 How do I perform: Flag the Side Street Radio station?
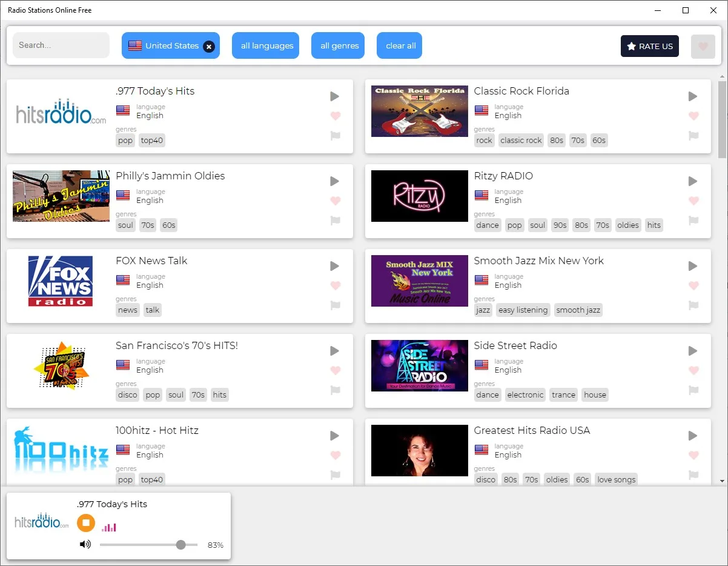[693, 390]
